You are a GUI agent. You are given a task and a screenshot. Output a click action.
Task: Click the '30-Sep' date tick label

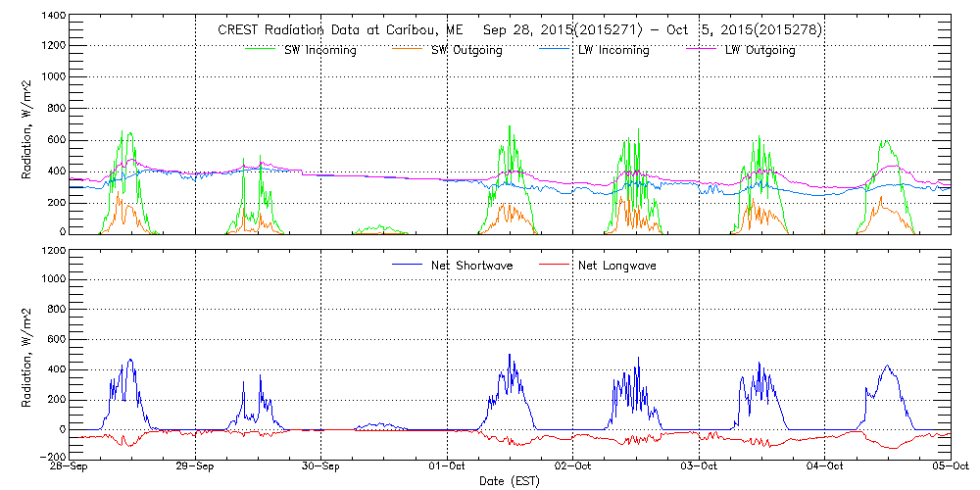tap(321, 467)
